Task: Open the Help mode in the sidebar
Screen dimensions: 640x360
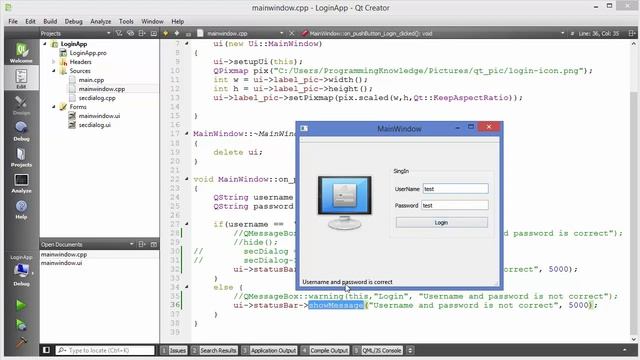Action: coord(21,209)
